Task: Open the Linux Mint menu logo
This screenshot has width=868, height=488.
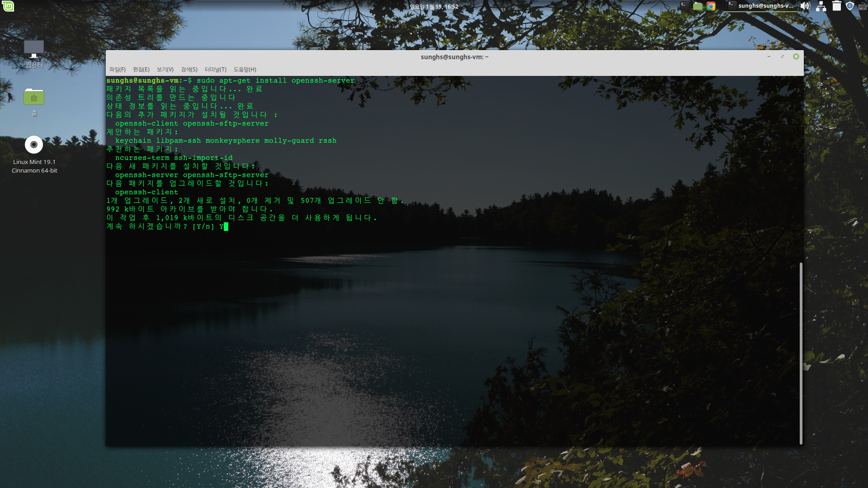Action: 8,6
